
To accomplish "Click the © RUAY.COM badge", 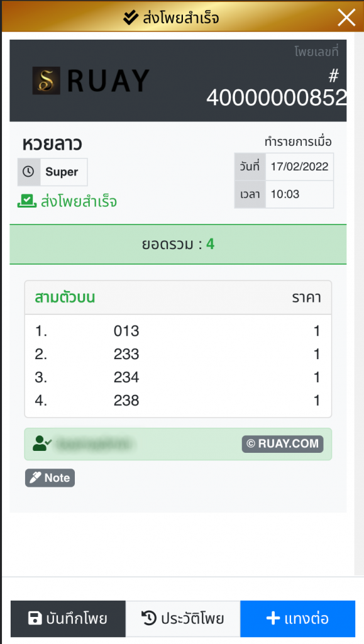I will [x=282, y=444].
